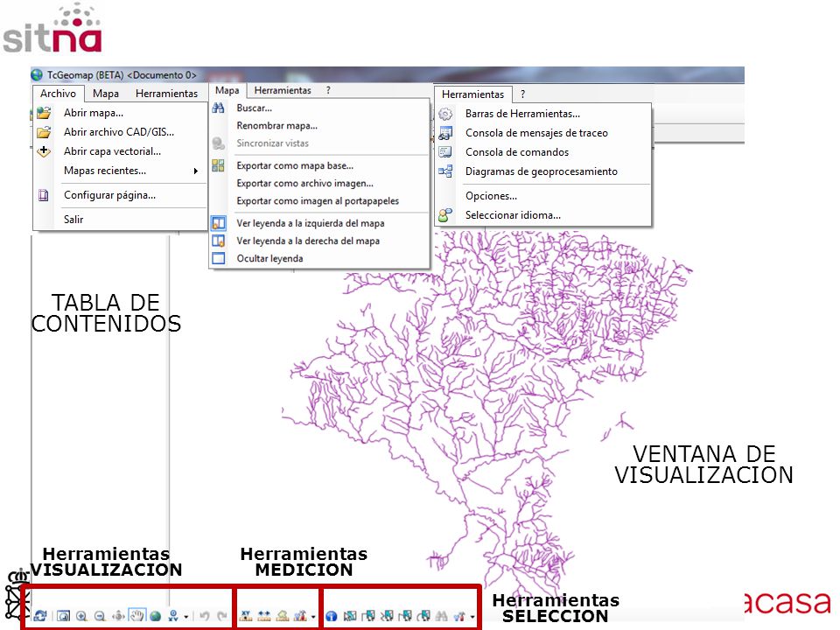Screen dimensions: 840x630
Task: Select the circle selection tool
Action: [x=423, y=616]
